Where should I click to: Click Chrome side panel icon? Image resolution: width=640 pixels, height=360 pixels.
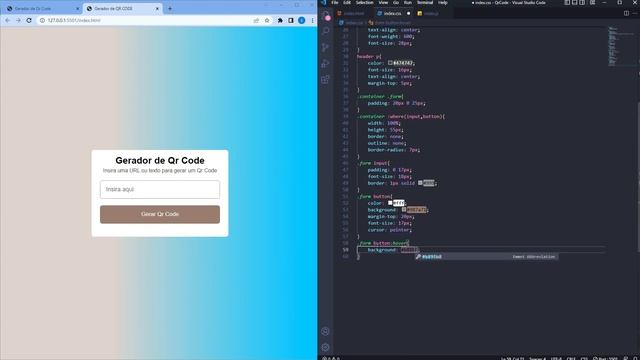point(291,20)
